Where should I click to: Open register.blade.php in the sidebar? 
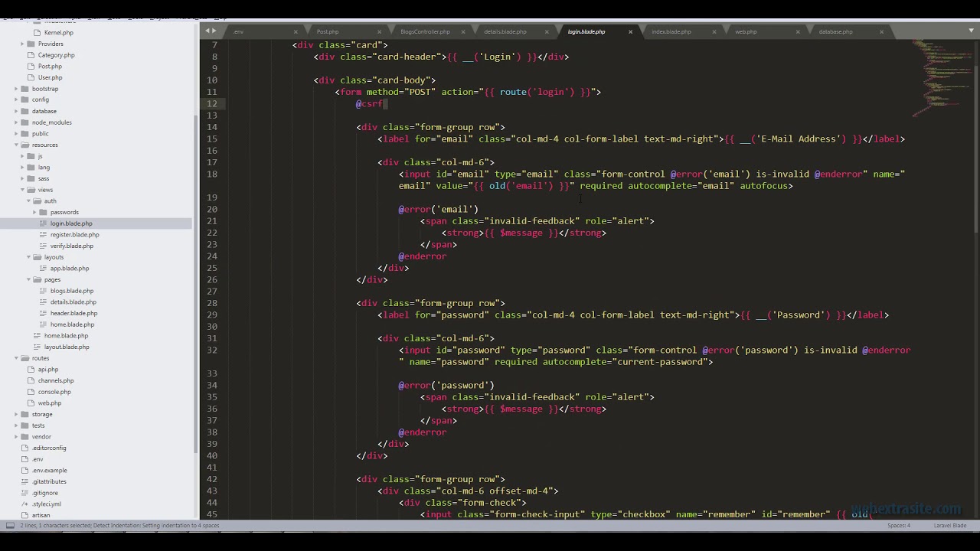[x=74, y=234]
